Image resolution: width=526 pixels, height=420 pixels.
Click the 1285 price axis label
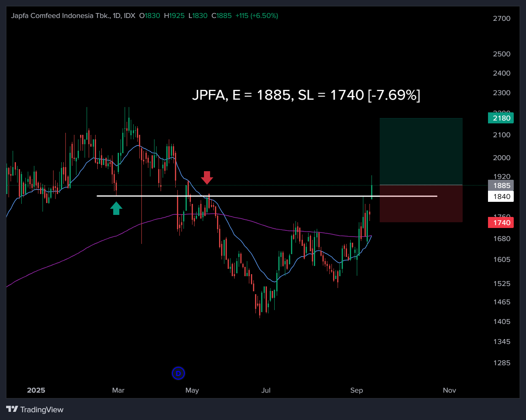click(x=502, y=363)
